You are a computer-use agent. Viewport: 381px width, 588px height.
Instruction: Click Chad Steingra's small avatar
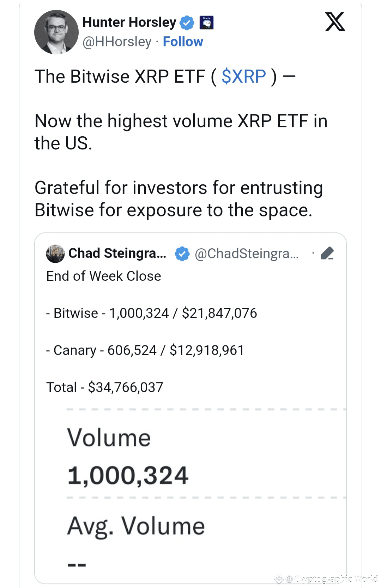click(x=55, y=254)
